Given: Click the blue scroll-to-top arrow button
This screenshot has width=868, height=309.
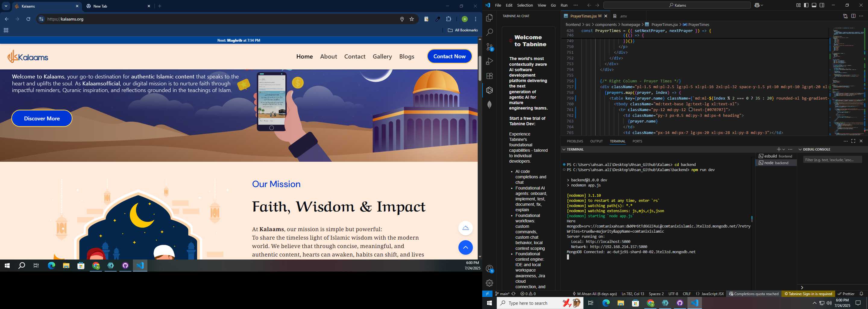Looking at the screenshot, I should [465, 248].
